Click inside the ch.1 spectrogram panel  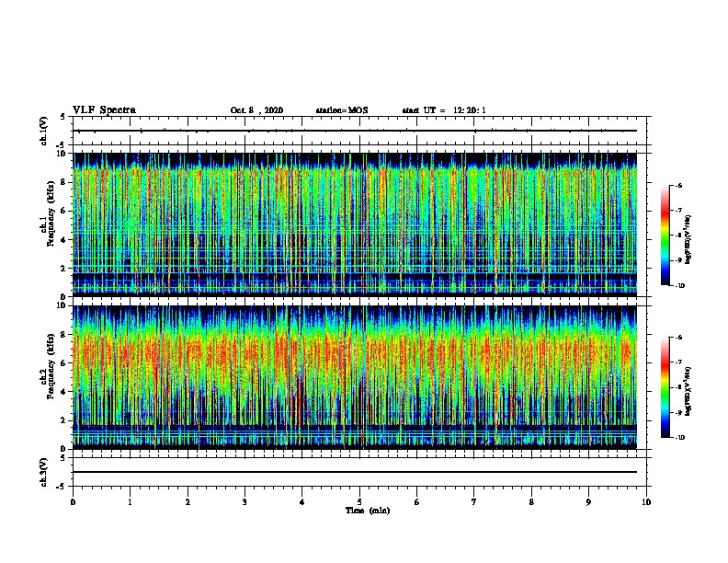[x=355, y=224]
